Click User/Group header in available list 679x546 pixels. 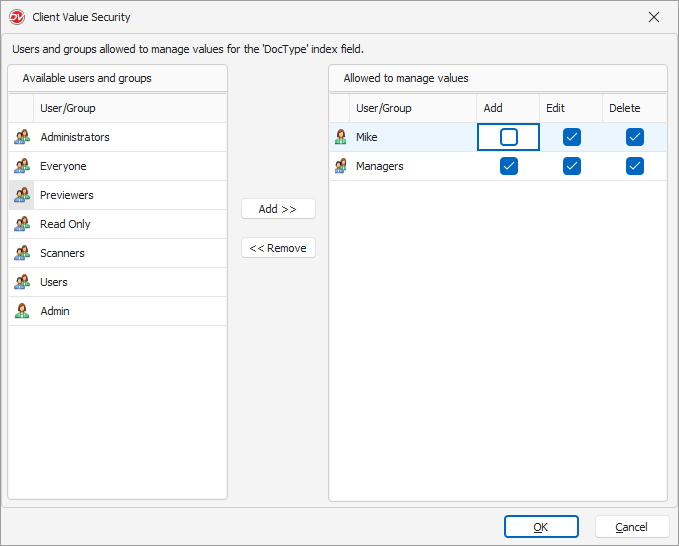pyautogui.click(x=130, y=108)
